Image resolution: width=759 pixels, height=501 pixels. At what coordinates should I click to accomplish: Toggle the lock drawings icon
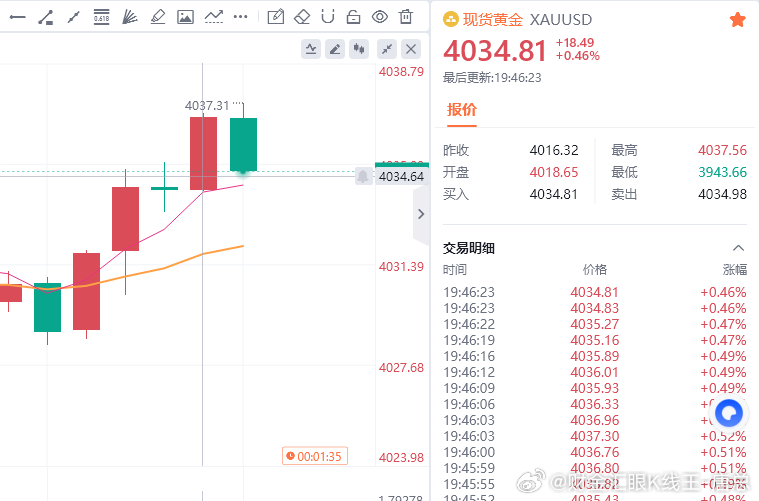click(x=353, y=17)
